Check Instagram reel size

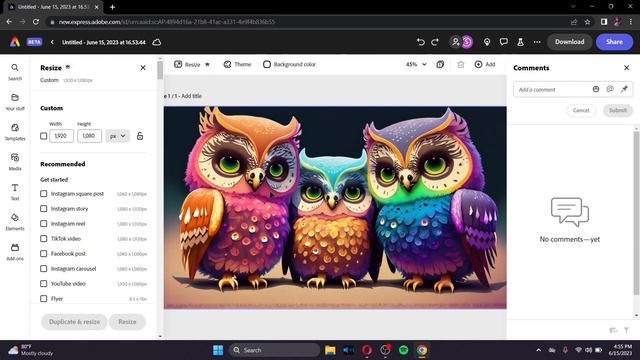[x=44, y=224]
